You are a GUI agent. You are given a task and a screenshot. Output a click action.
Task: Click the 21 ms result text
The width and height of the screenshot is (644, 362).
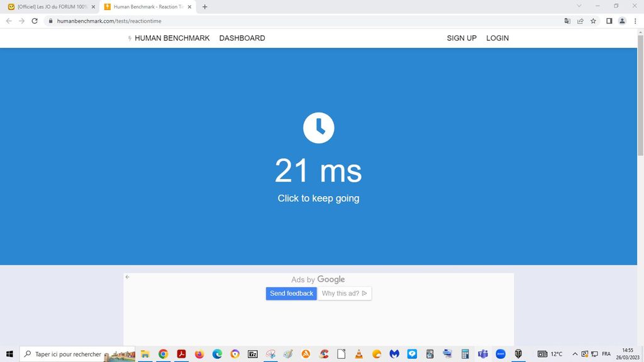(x=318, y=170)
